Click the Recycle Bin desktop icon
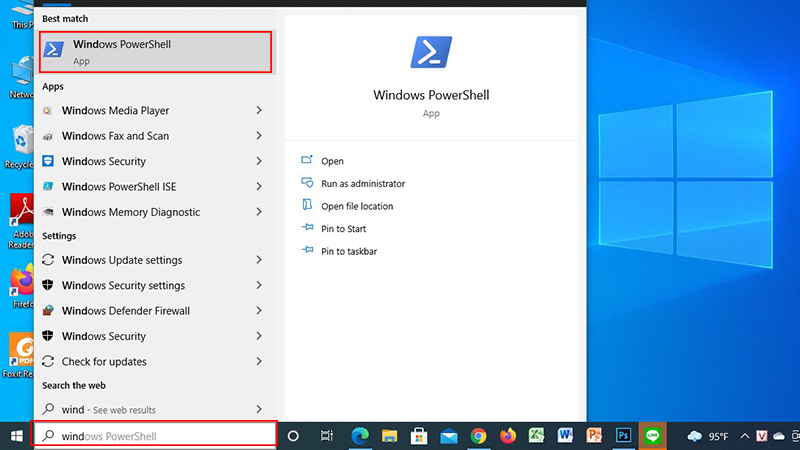This screenshot has height=450, width=800. point(19,147)
